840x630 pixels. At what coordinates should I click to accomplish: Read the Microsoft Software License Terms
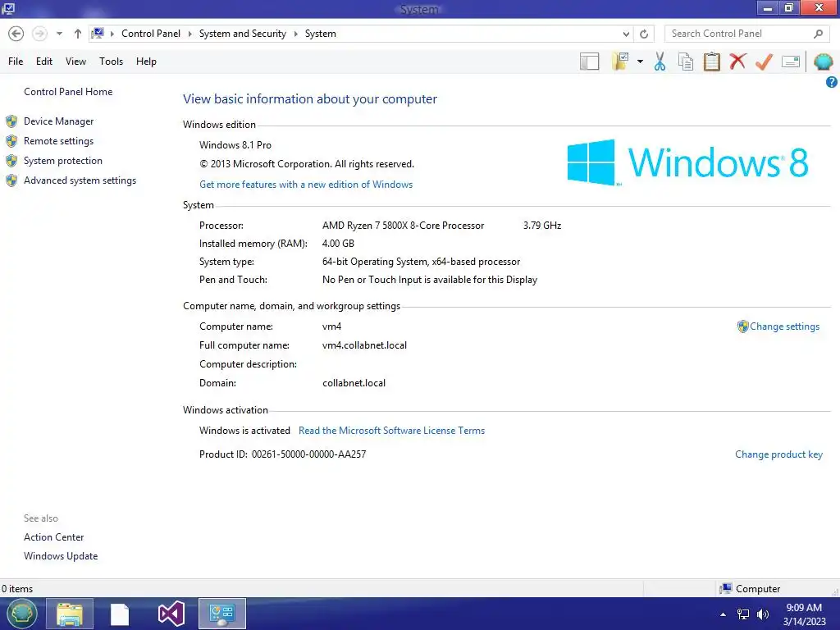tap(391, 431)
